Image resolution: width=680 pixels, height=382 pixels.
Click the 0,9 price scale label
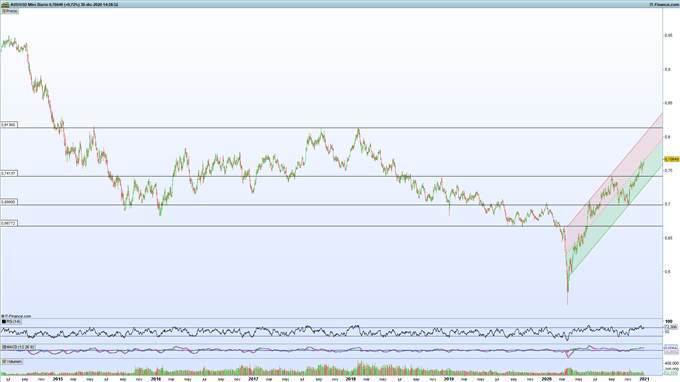click(668, 69)
